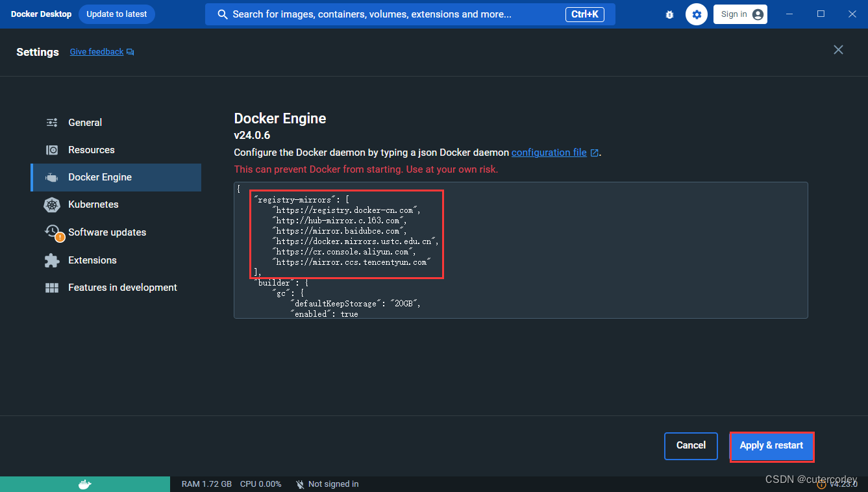Viewport: 868px width, 492px height.
Task: Click the defaultKeepStorage 20GB line
Action: 354,304
